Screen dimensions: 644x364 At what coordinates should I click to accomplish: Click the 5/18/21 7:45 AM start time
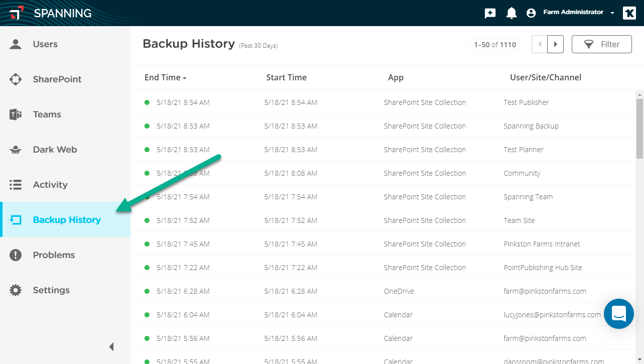point(291,244)
